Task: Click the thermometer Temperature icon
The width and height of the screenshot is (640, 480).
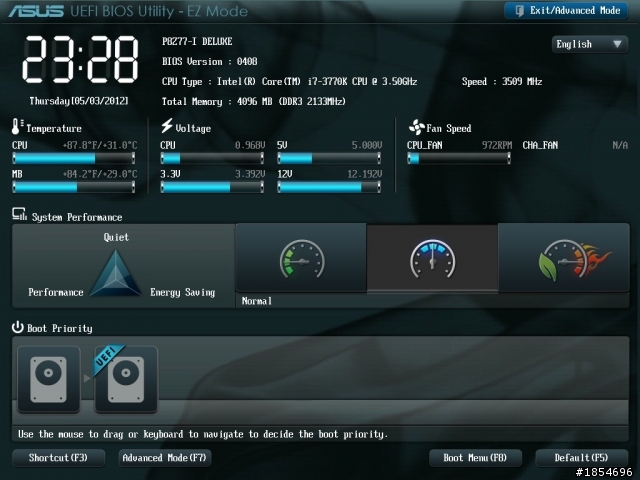Action: (17, 127)
